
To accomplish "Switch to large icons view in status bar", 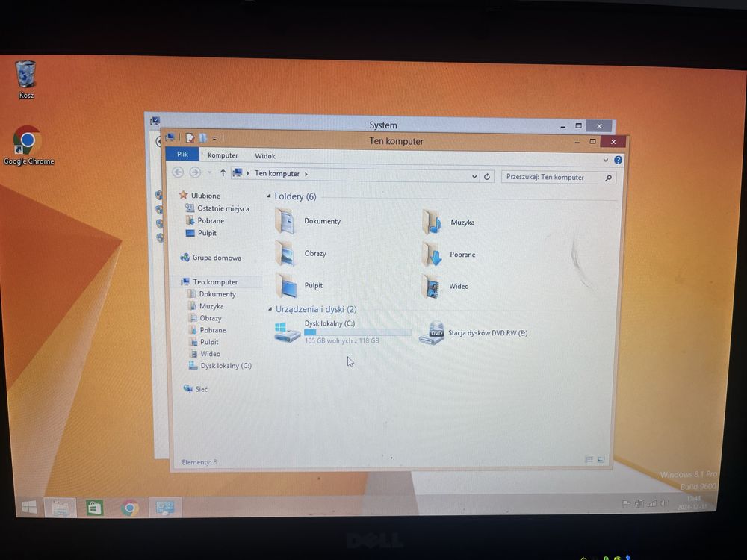I will coord(601,459).
